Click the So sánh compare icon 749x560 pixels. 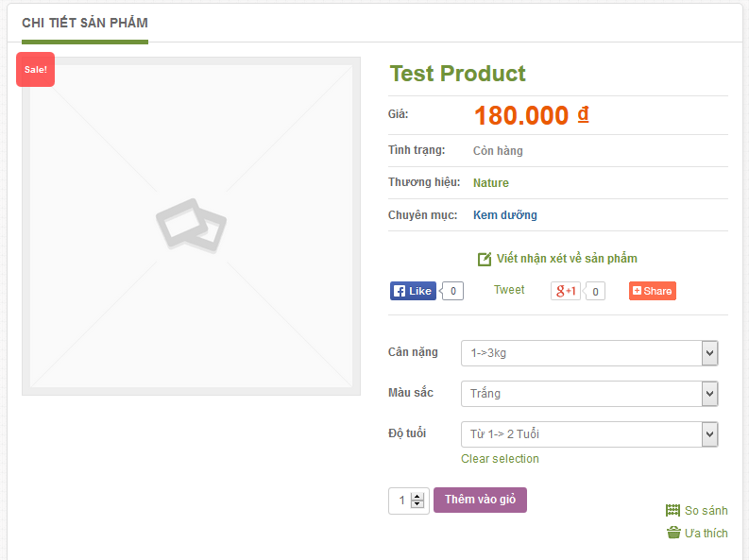(673, 510)
